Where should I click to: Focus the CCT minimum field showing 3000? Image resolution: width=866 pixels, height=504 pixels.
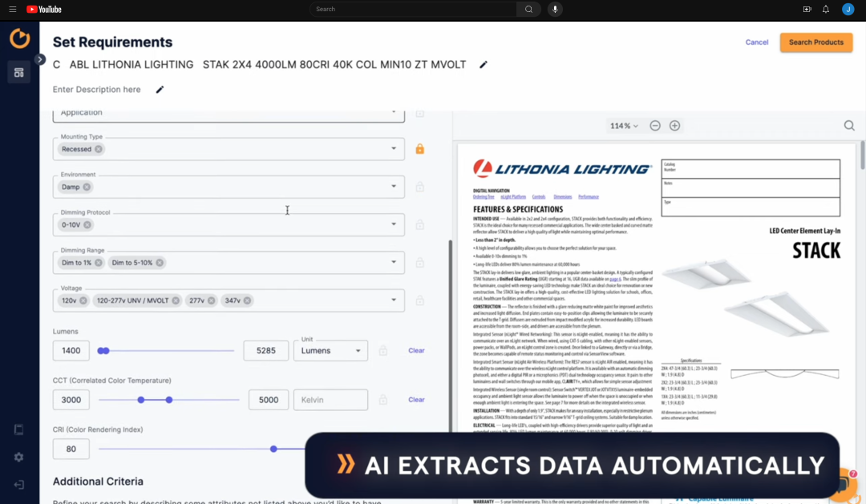71,400
